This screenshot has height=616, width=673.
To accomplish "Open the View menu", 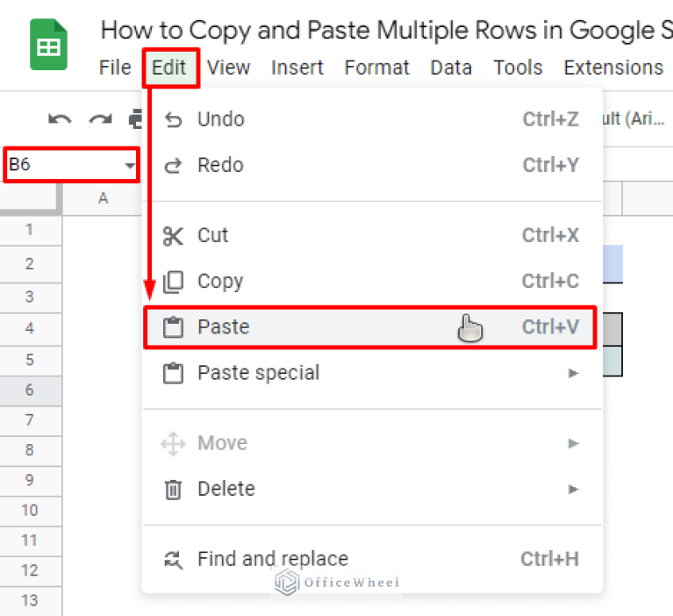I will coord(228,68).
